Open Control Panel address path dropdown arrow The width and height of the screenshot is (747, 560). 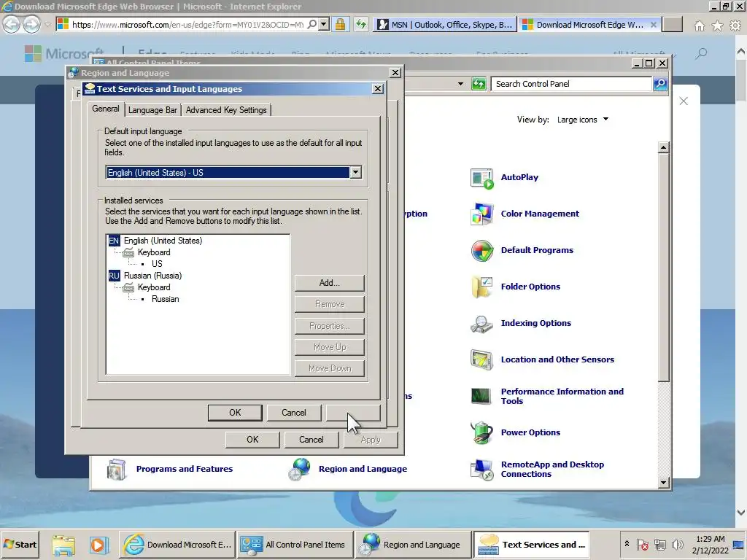point(460,84)
